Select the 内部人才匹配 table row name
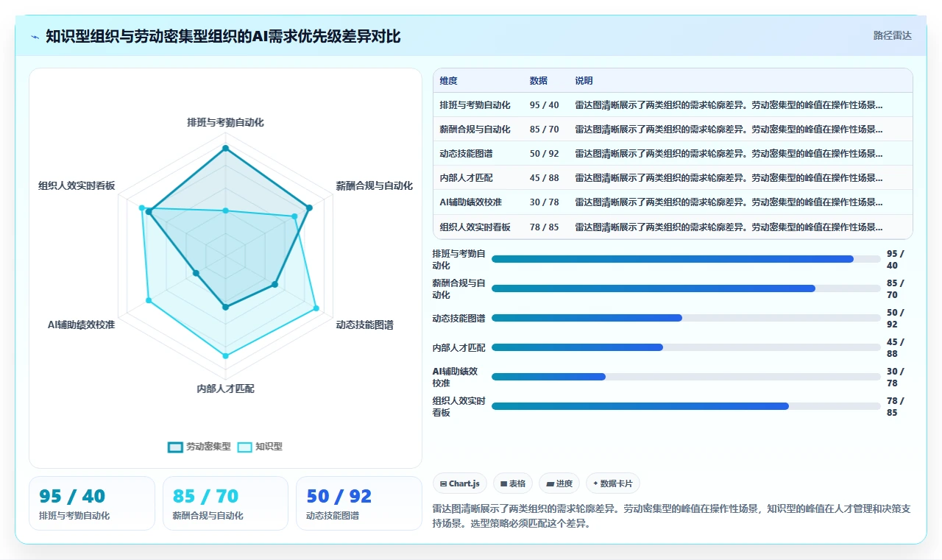This screenshot has height=560, width=942. (x=466, y=178)
